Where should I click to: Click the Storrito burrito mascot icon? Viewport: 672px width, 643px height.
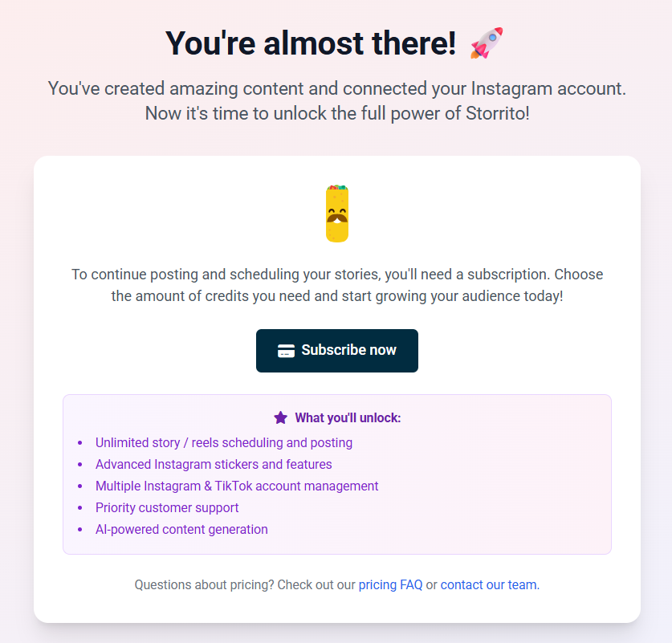pos(336,212)
